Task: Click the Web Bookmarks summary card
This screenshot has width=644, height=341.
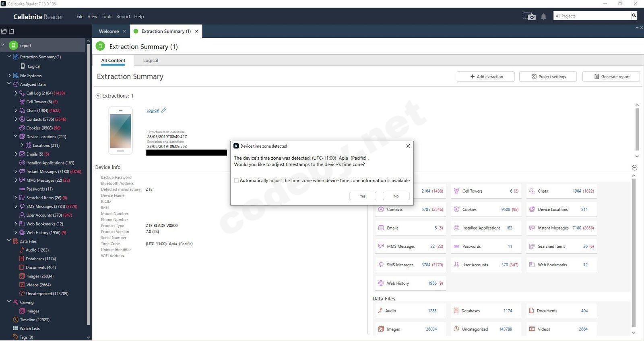Action: pos(561,265)
